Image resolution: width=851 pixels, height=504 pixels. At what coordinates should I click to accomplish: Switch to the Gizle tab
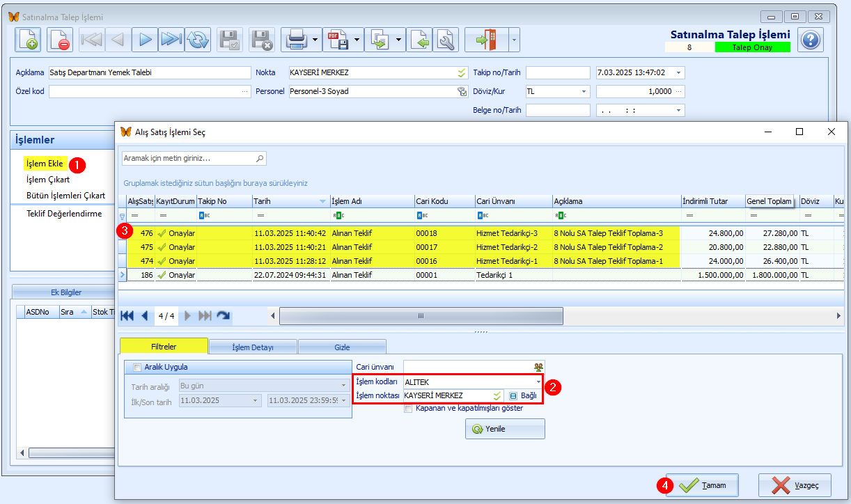pos(342,347)
